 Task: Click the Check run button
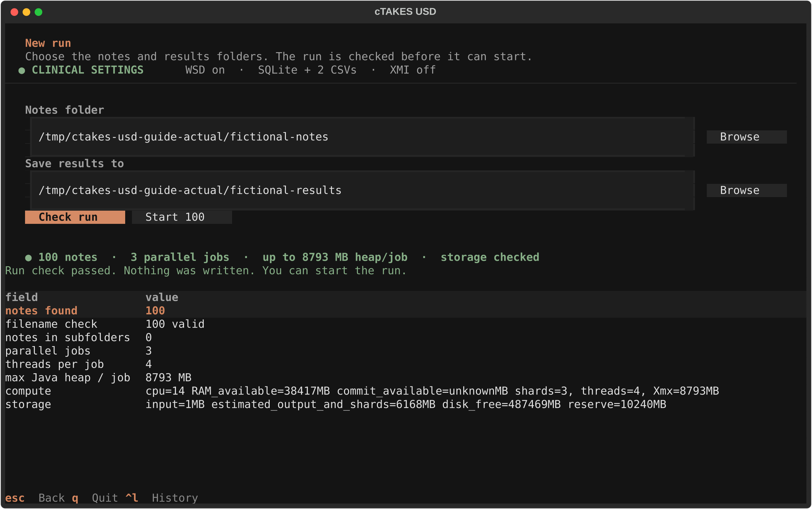[x=75, y=217]
